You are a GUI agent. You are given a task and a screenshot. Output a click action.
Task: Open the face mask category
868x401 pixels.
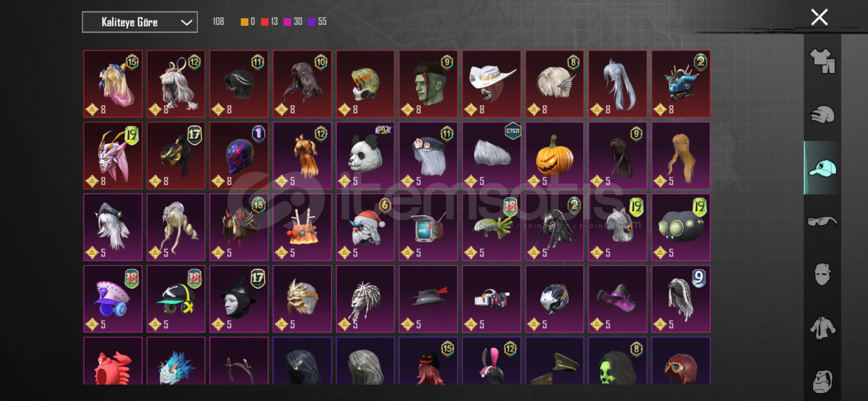point(822,274)
